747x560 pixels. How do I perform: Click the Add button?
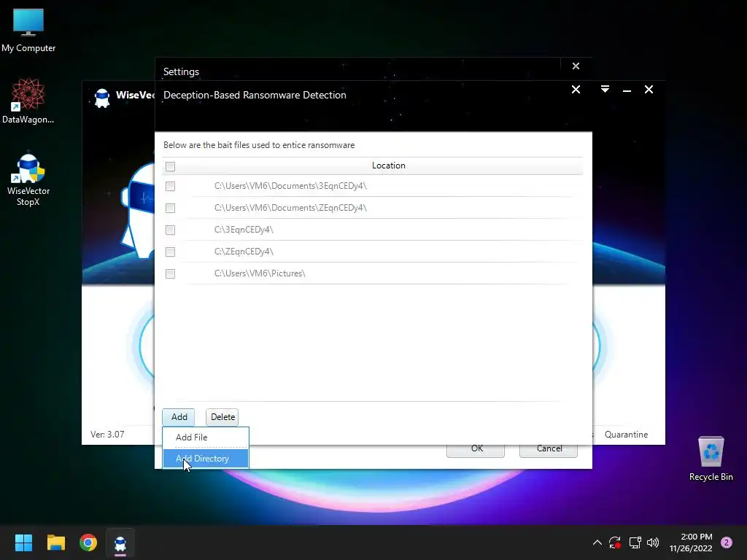[179, 416]
